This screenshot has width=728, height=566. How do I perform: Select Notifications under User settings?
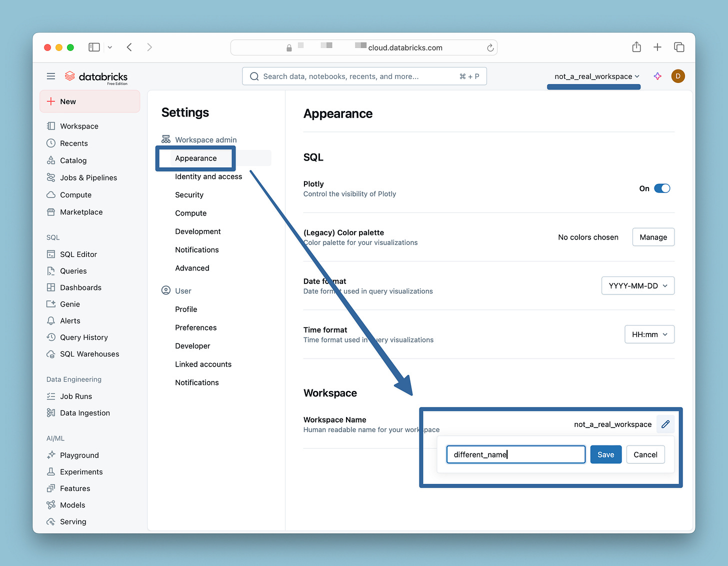click(x=197, y=382)
